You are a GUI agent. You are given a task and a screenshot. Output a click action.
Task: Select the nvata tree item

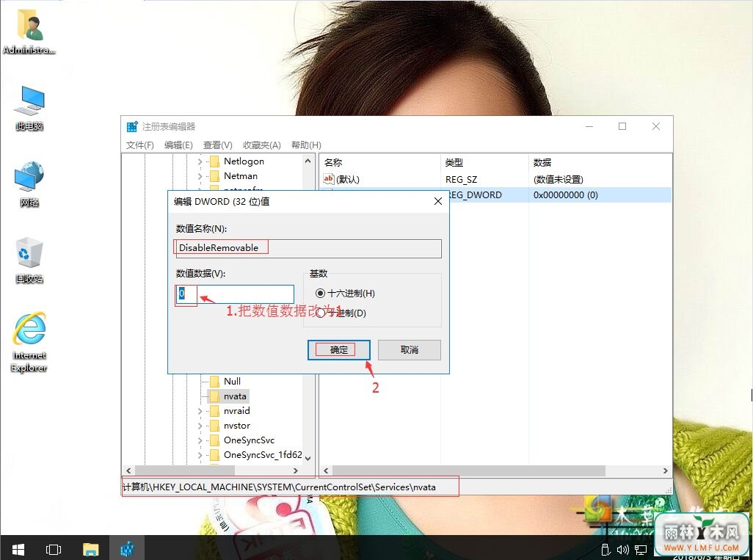click(235, 396)
